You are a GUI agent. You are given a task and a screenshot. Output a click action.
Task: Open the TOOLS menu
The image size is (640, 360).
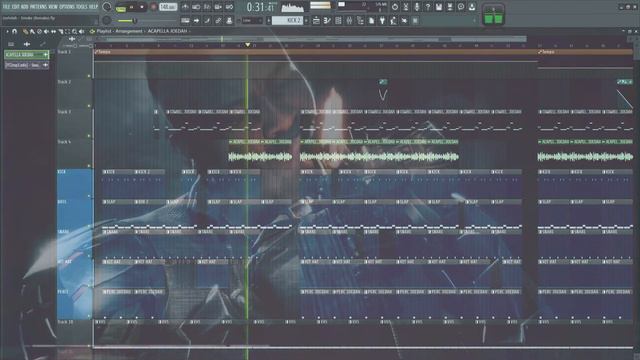point(82,7)
